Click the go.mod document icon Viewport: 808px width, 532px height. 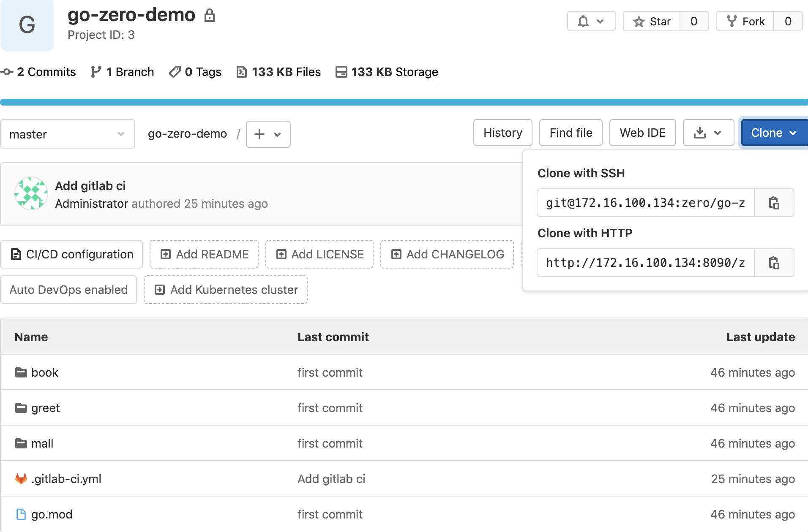21,514
